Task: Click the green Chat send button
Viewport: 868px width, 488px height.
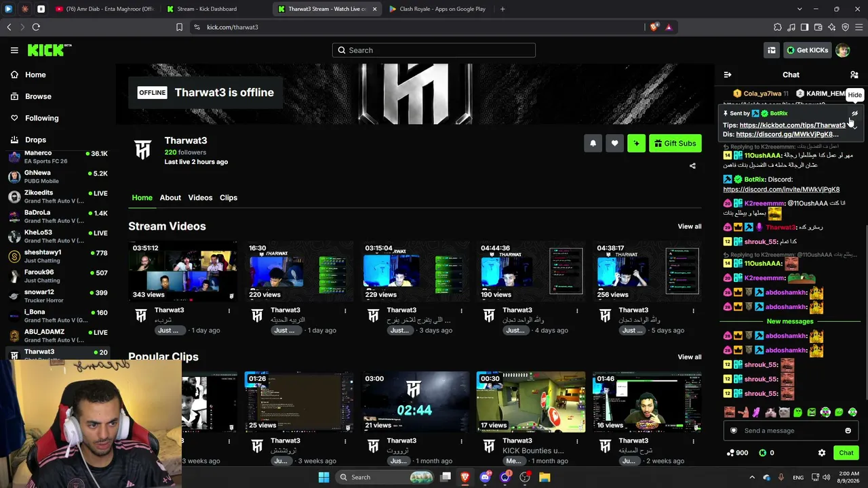Action: click(846, 453)
